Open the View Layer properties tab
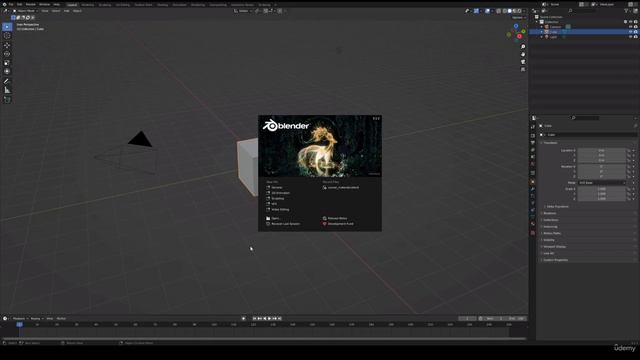The height and width of the screenshot is (360, 640). pos(533,150)
